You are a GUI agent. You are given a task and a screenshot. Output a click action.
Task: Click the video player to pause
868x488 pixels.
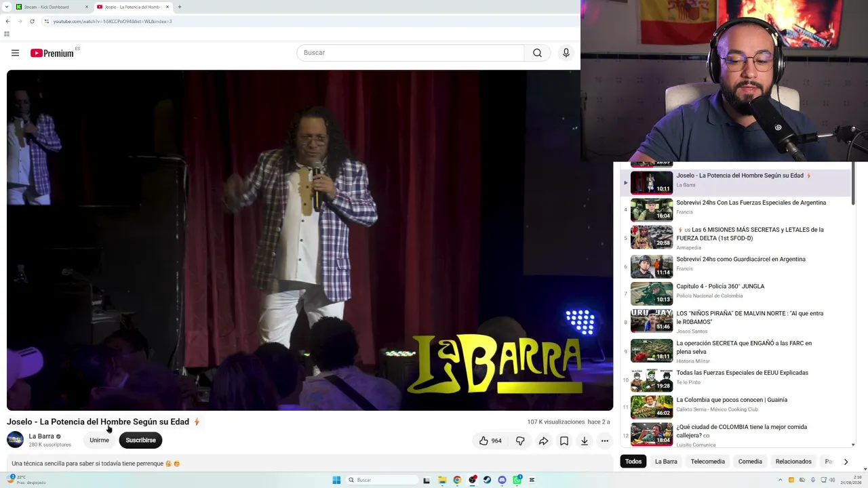pos(310,241)
